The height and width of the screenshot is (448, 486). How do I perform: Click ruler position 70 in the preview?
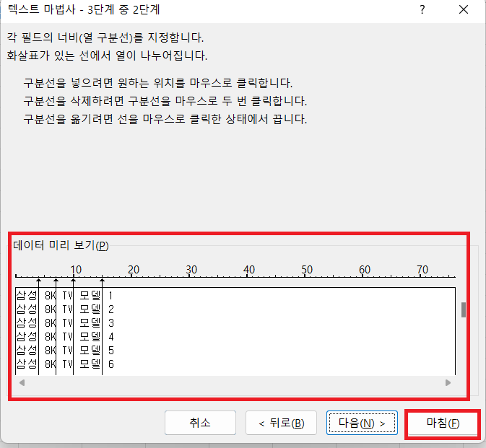click(x=422, y=270)
